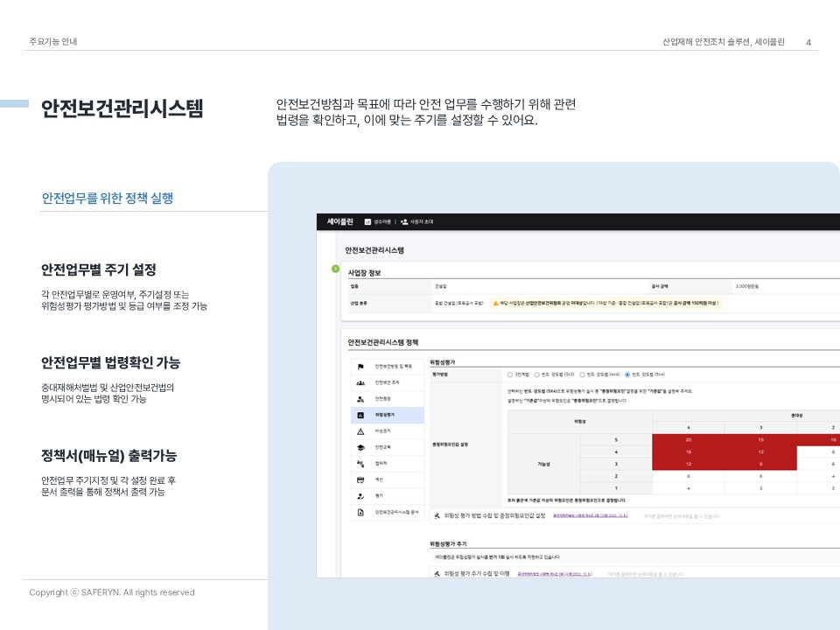The image size is (840, 630).
Task: Click the red matrix cell with value 20
Action: point(689,439)
